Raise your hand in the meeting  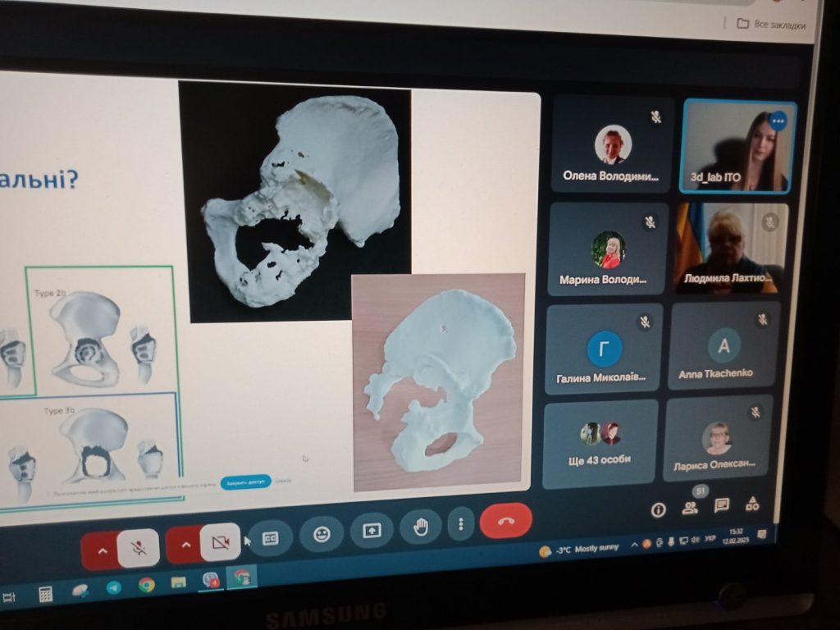point(421,527)
